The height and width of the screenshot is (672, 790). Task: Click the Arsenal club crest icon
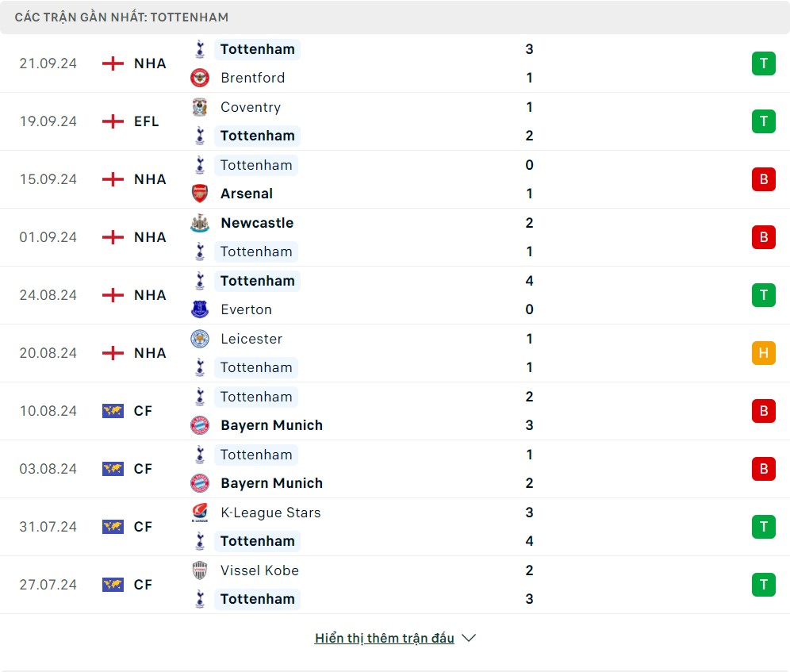click(200, 194)
